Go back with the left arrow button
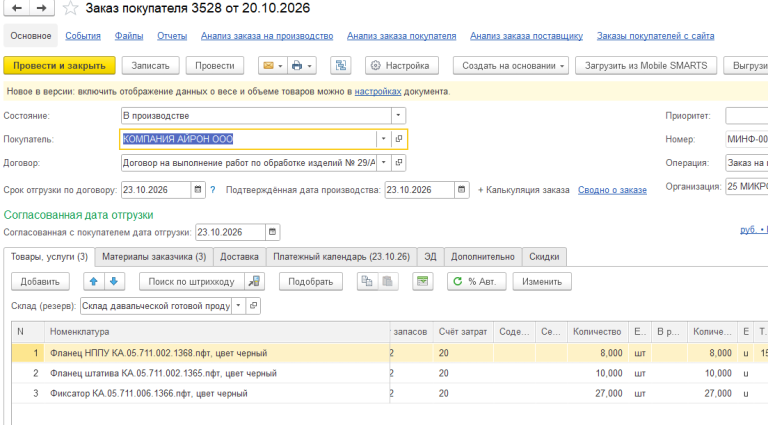The width and height of the screenshot is (768, 425). tap(17, 8)
